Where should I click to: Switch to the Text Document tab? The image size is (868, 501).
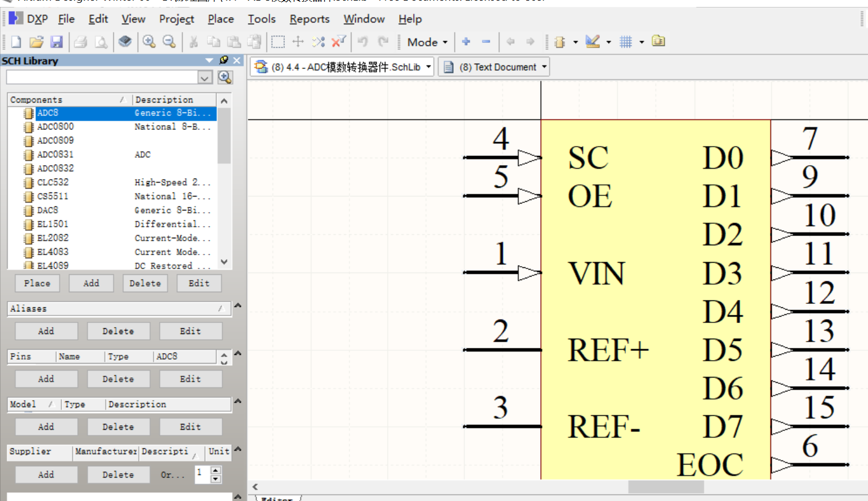click(494, 67)
